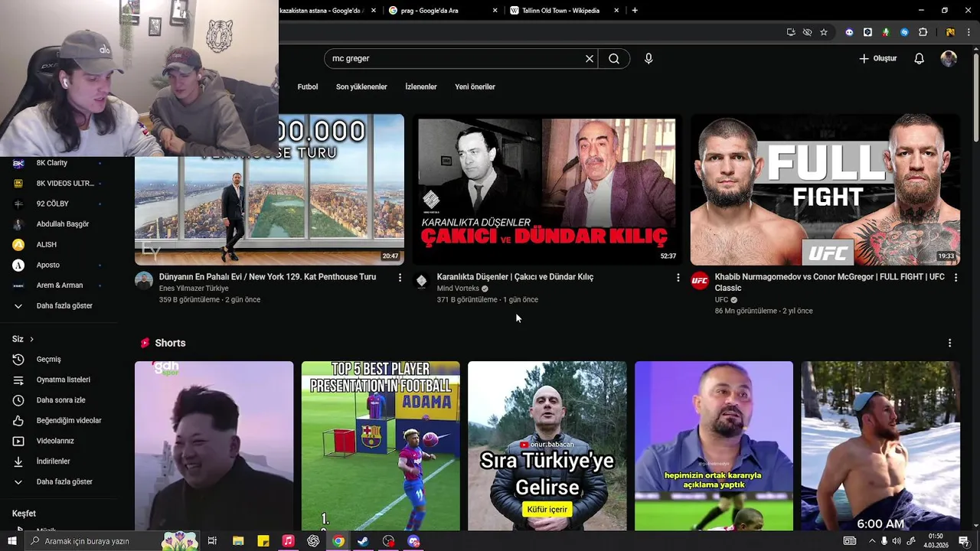980x551 pixels.
Task: Click the Chrome profile icon beside the menu
Action: tap(950, 32)
